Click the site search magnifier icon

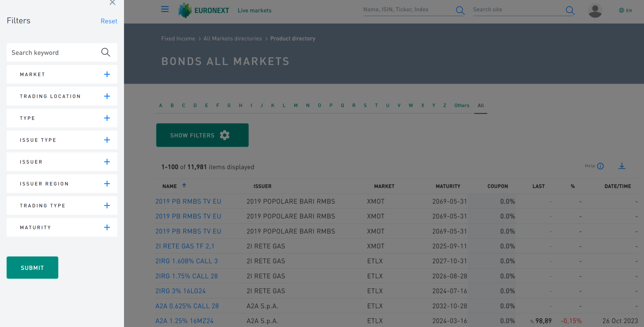point(570,10)
